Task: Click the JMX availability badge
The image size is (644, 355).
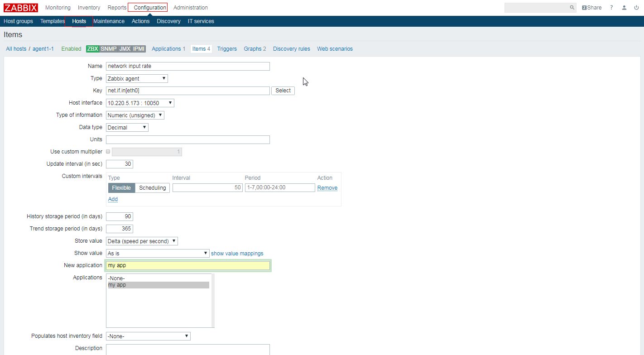Action: pos(125,49)
